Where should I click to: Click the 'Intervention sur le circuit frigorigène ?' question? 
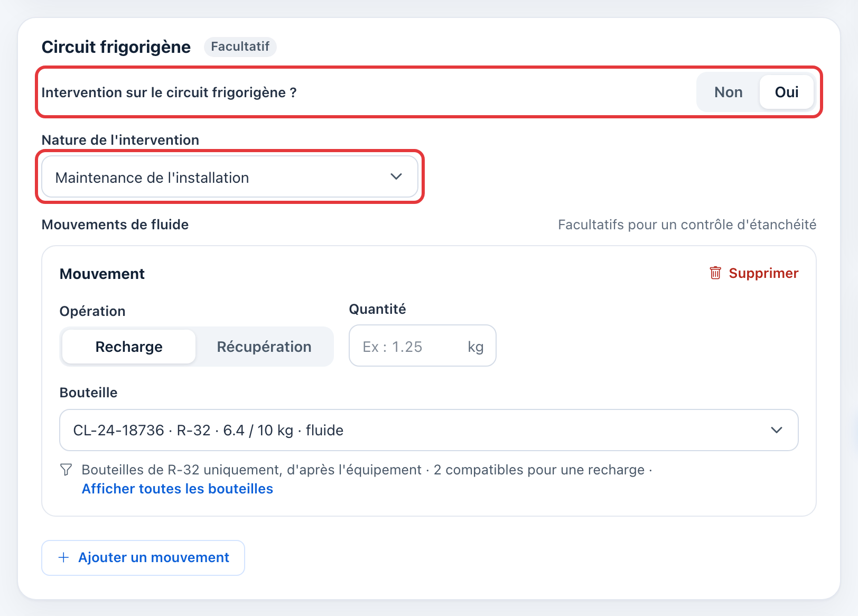click(169, 92)
